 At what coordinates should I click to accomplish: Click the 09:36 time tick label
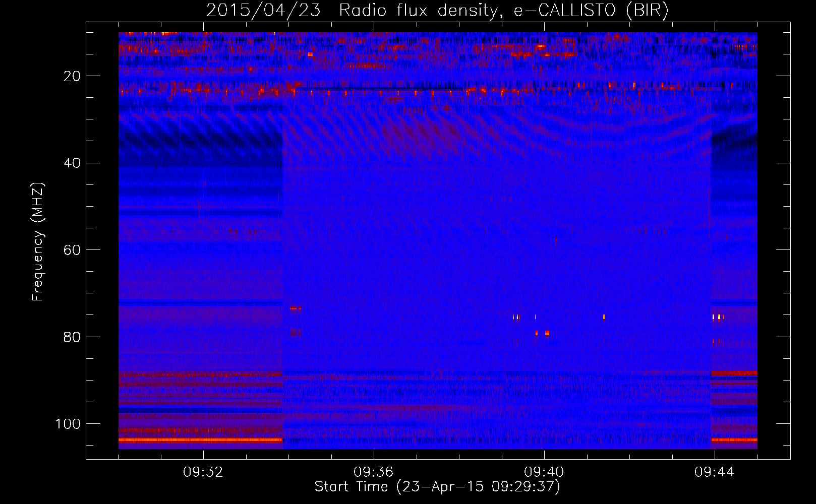click(x=374, y=472)
